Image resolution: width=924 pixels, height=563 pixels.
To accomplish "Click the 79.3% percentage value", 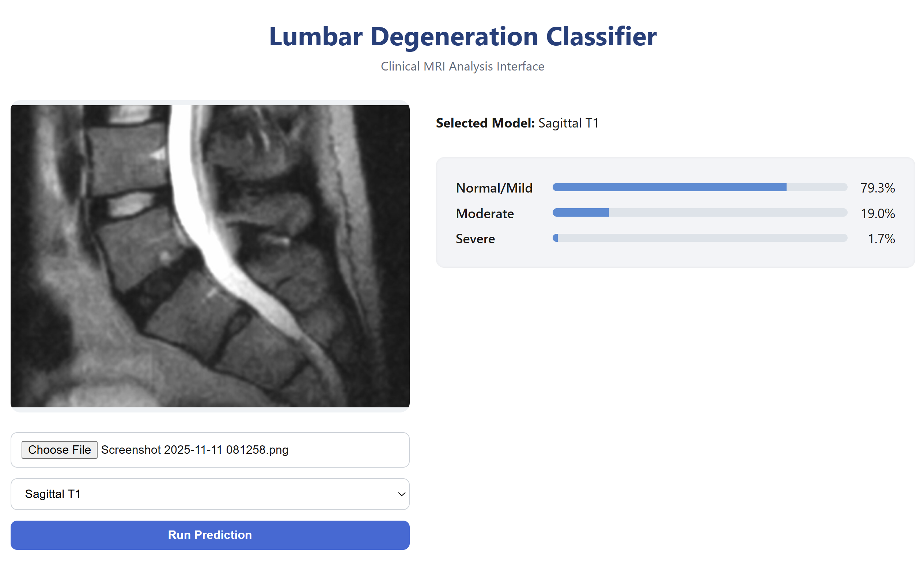I will point(878,188).
